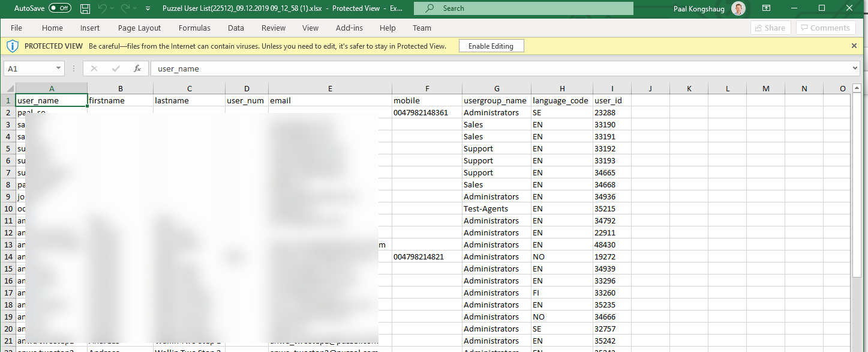Click the Enable Editing button
This screenshot has height=352, width=868.
click(491, 46)
